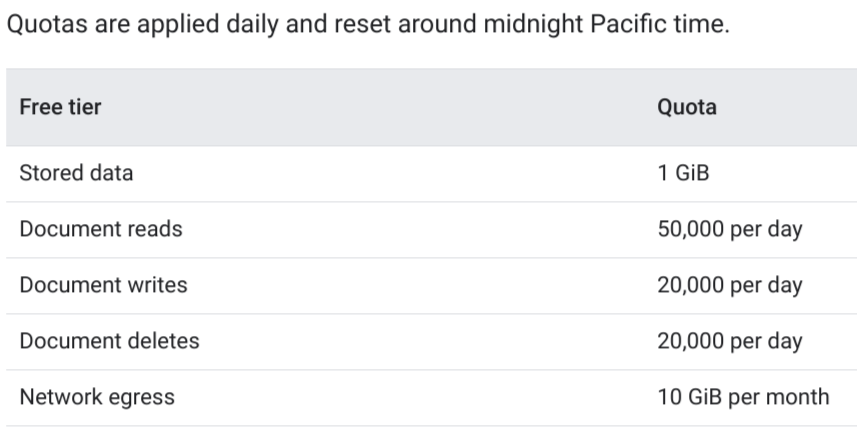This screenshot has width=857, height=441.
Task: Click the "Quota" column header
Action: pyautogui.click(x=686, y=107)
